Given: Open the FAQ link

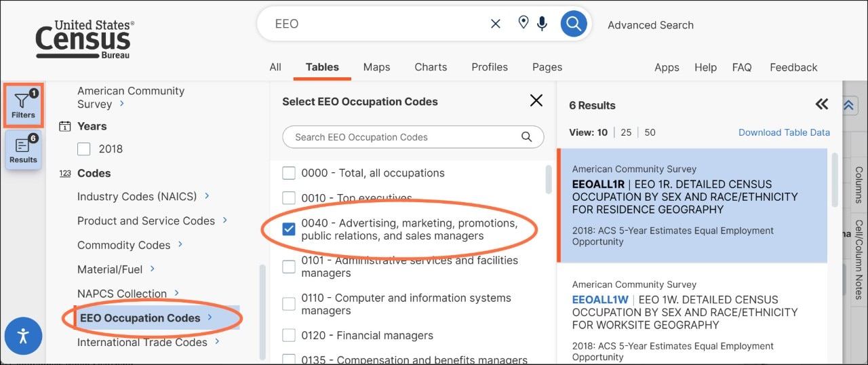Looking at the screenshot, I should (x=742, y=67).
